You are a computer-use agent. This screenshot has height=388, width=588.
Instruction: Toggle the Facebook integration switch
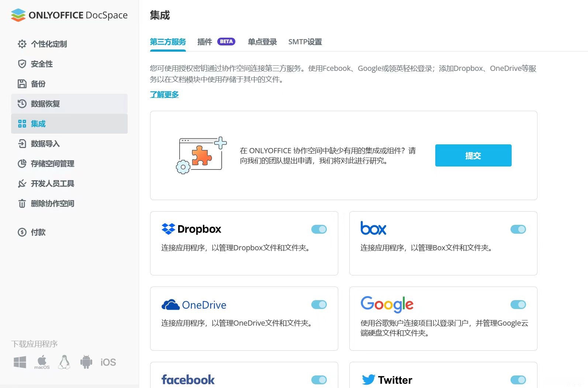(x=319, y=380)
